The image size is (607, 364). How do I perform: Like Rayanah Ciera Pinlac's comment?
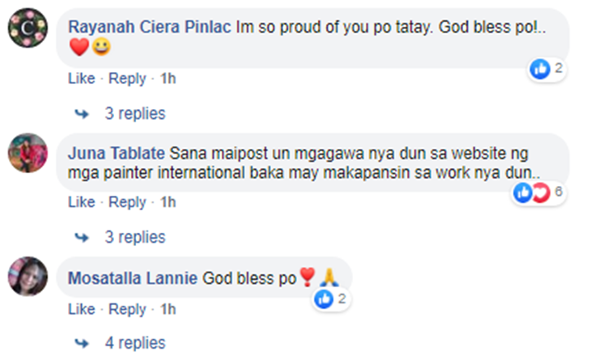tap(81, 78)
